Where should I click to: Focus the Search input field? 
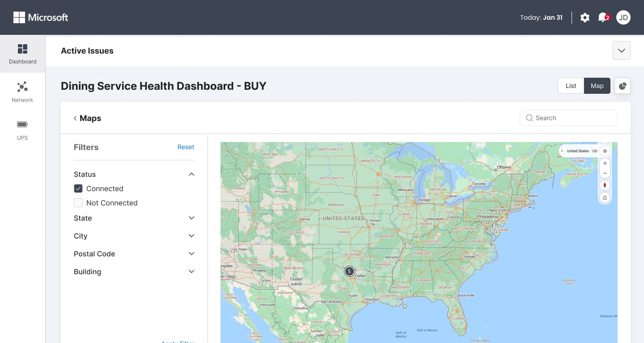pyautogui.click(x=568, y=118)
